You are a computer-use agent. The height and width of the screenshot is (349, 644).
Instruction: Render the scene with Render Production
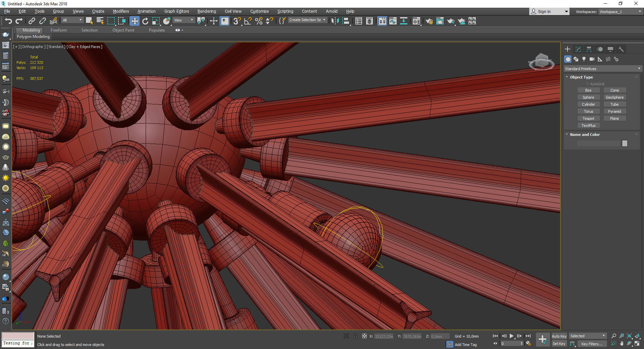point(451,21)
